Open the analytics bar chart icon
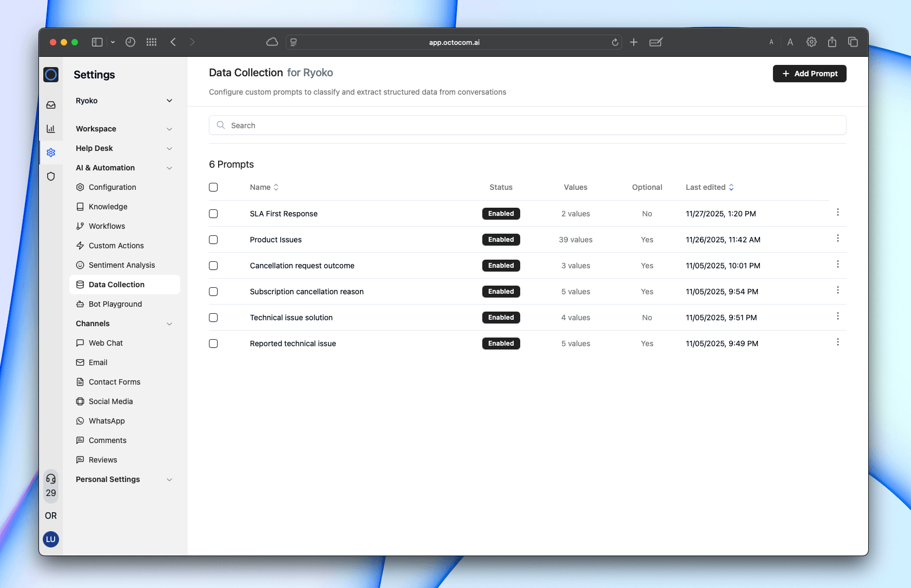 [x=51, y=129]
